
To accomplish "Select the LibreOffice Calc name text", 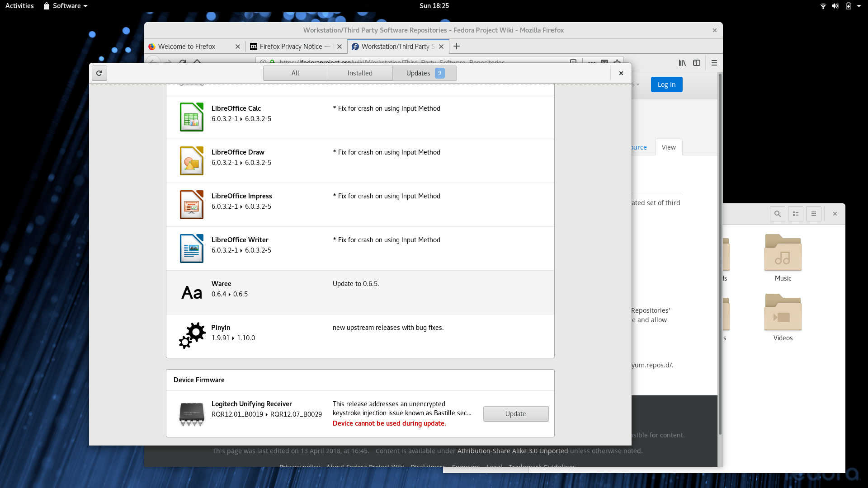I will pos(236,108).
